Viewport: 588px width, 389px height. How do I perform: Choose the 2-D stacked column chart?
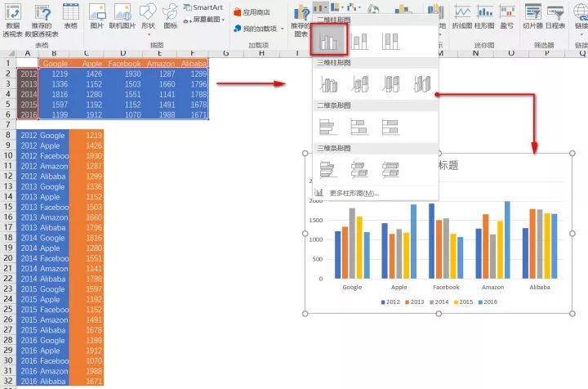(x=359, y=41)
